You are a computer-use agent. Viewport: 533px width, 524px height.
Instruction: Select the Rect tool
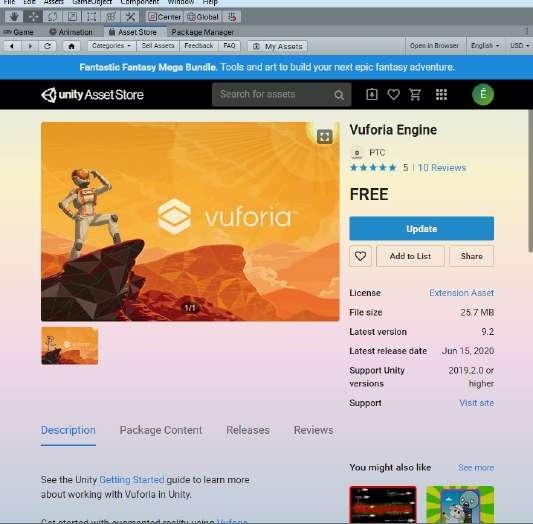pos(91,17)
